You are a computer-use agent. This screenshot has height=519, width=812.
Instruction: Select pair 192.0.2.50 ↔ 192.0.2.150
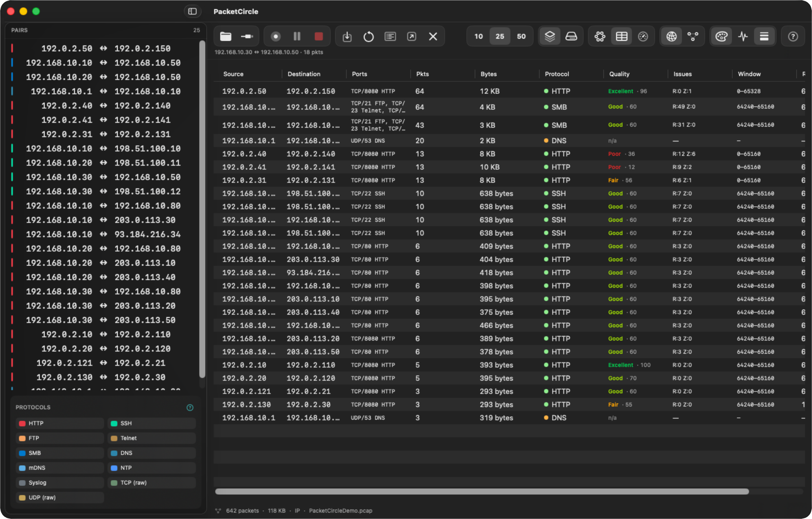103,48
